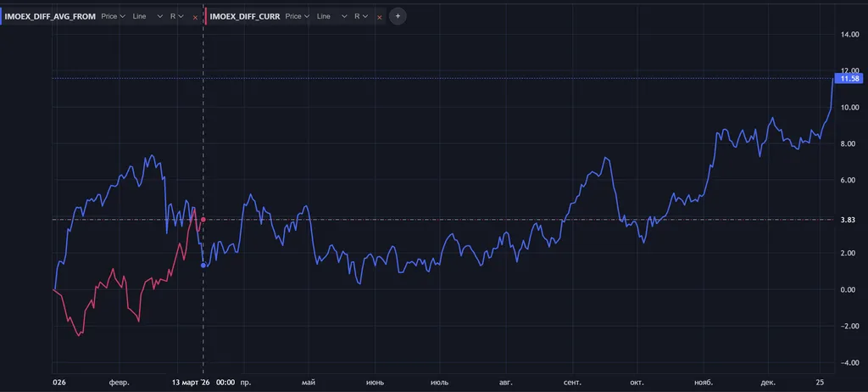Click the red color bar beside IMOEX_DIFF_CURR
The image size is (868, 392).
(205, 16)
